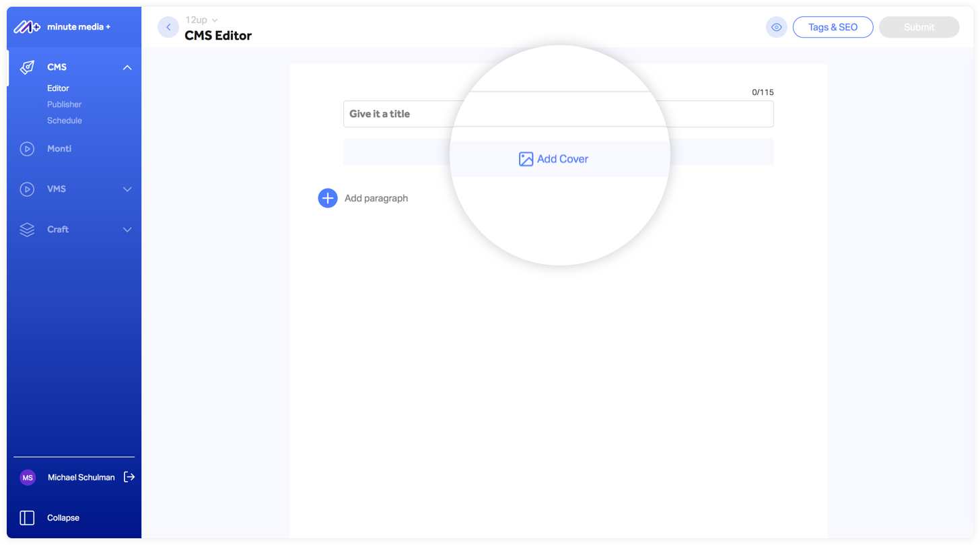Click the Monti play-circle icon
The height and width of the screenshot is (545, 980).
27,149
